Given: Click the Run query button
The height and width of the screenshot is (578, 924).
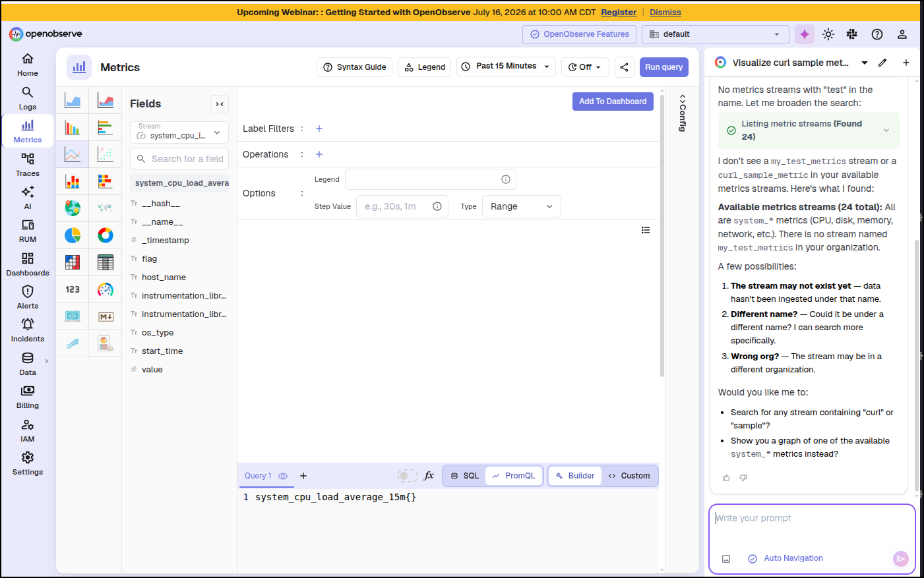Looking at the screenshot, I should 664,67.
